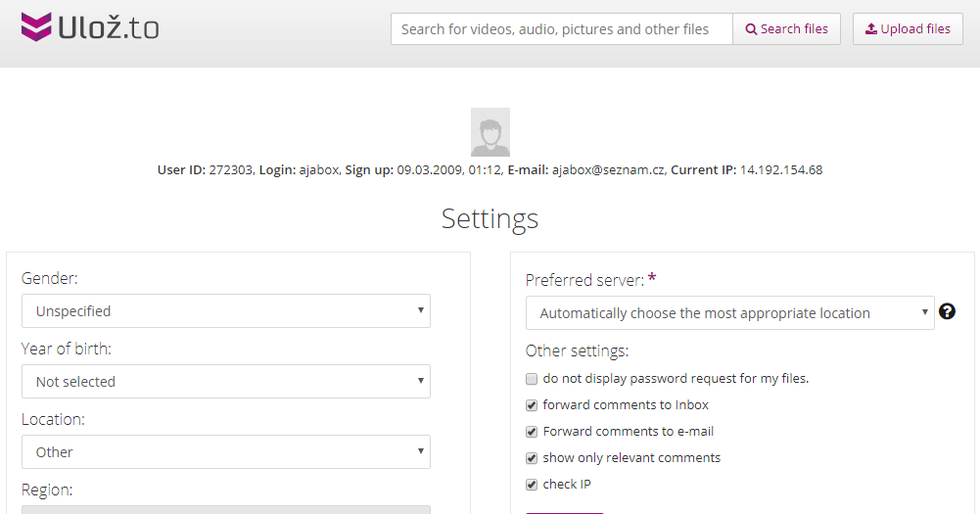Viewport: 980px width, 514px height.
Task: Click the Ulož.to logo icon
Action: [36, 27]
